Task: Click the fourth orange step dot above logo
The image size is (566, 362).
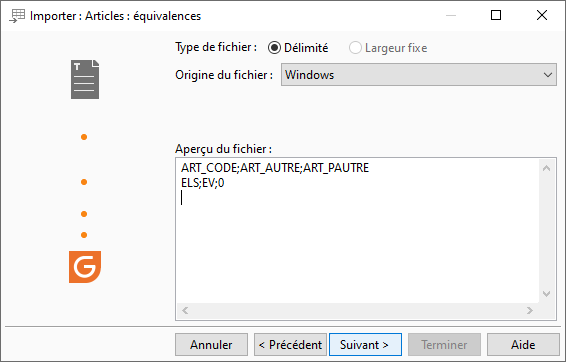Action: [x=84, y=235]
